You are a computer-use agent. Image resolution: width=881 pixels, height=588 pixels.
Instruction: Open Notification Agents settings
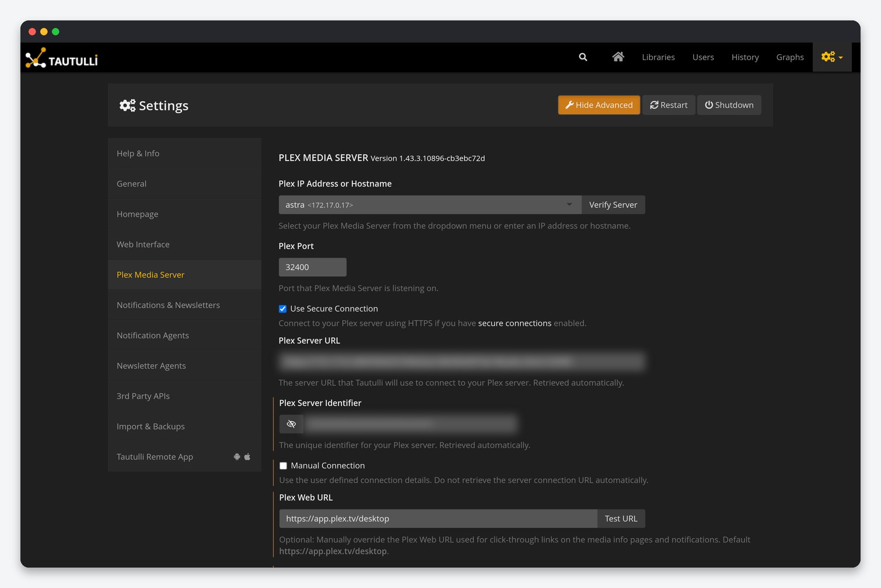[184, 335]
